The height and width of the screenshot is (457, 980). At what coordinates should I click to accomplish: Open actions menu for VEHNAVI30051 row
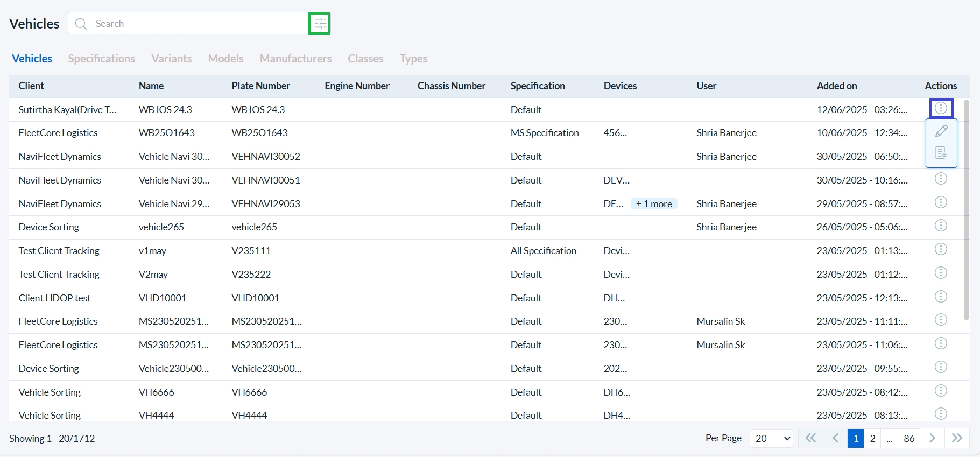(x=941, y=179)
